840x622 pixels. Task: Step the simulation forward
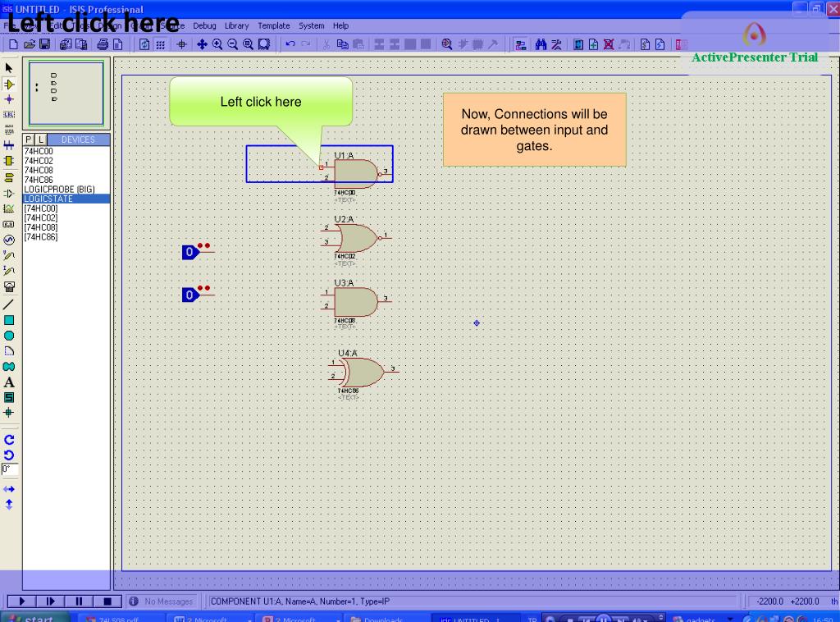[50, 601]
